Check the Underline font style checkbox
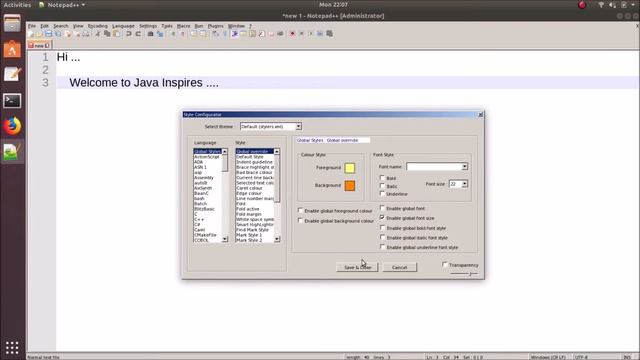The height and width of the screenshot is (360, 640). (x=382, y=193)
